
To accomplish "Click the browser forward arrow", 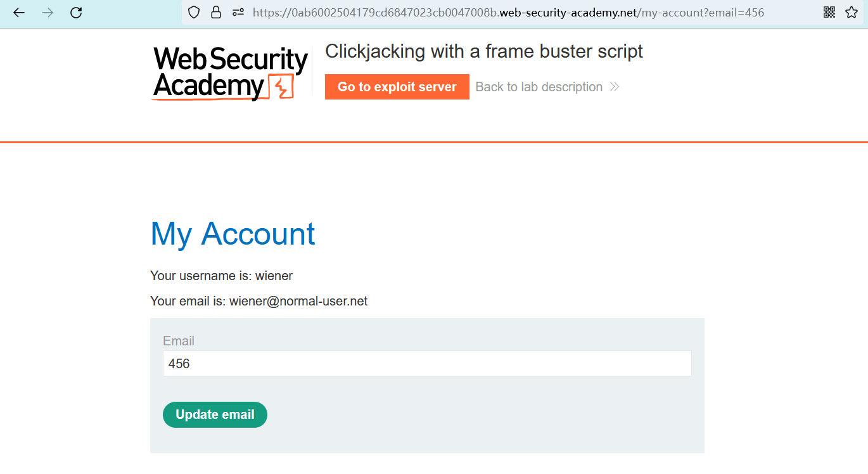I will [48, 13].
